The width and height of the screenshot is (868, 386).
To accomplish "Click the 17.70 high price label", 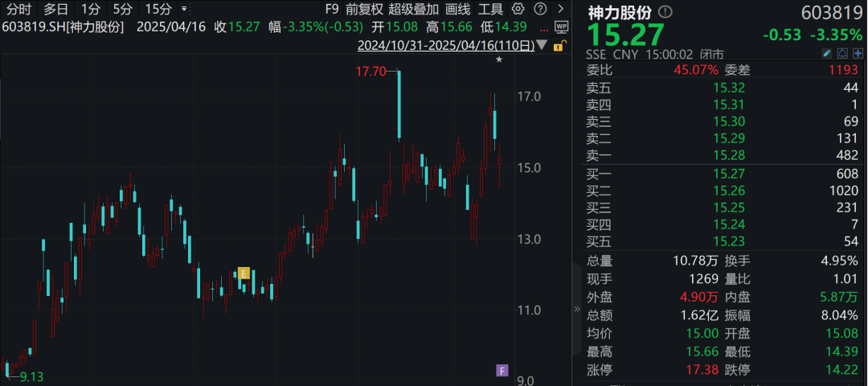I will click(x=370, y=71).
